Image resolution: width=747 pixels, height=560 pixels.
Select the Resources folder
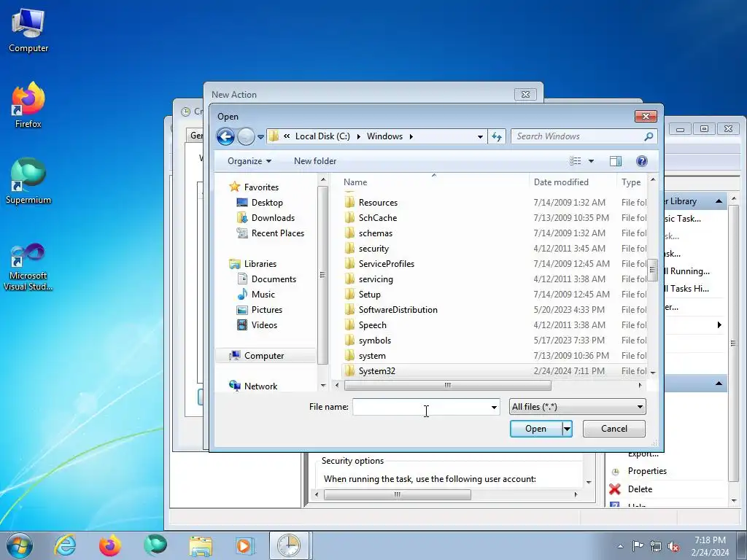[378, 203]
